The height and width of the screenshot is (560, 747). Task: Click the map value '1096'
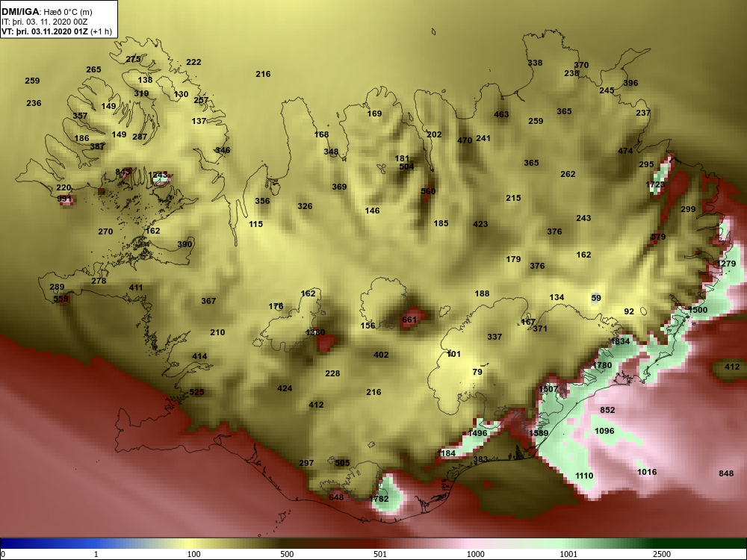point(604,432)
